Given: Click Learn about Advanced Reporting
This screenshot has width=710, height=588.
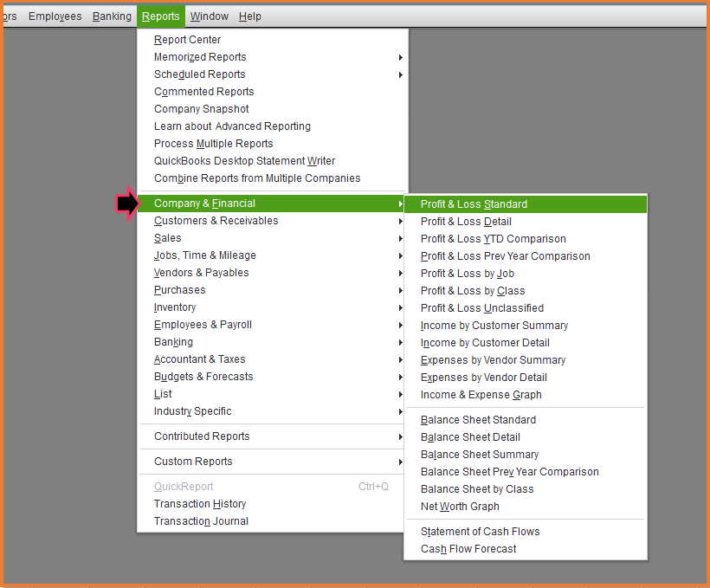Looking at the screenshot, I should click(x=273, y=126).
